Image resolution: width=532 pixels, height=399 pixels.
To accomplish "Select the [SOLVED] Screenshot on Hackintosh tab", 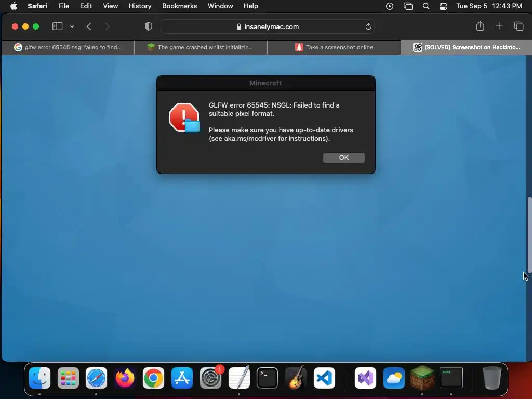I will click(x=466, y=47).
